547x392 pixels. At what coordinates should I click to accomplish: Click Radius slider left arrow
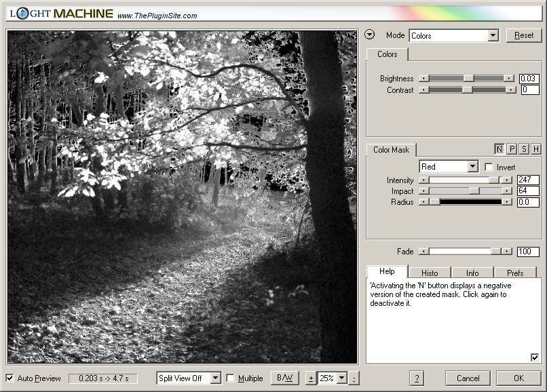point(423,202)
